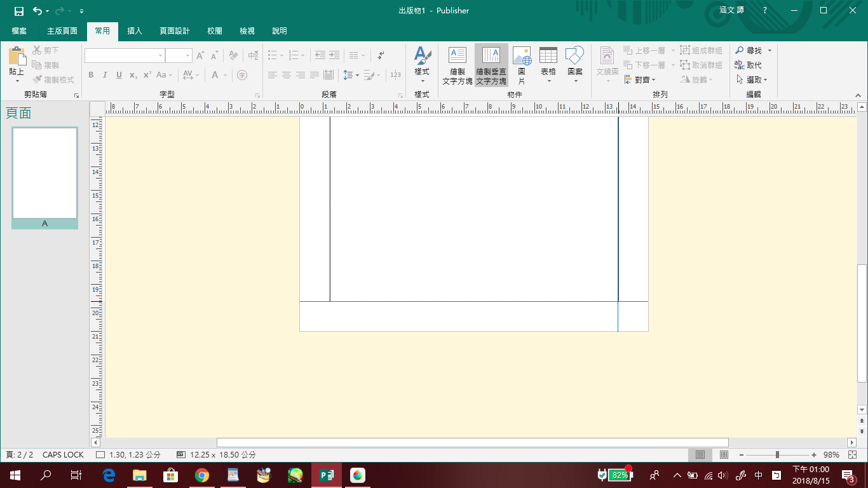Open the 插入 (Insert) ribbon tab
The image size is (868, 488).
coord(135,31)
